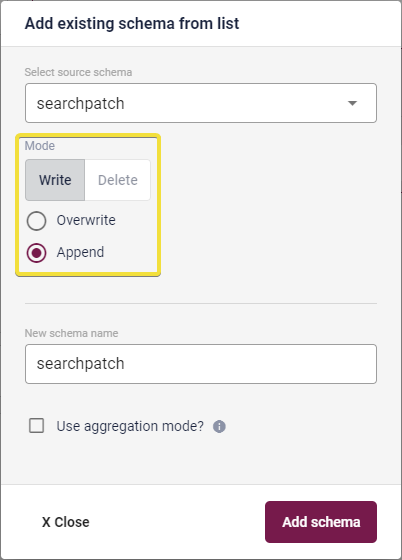The image size is (402, 560).
Task: Click the Mode section label
Action: 40,146
